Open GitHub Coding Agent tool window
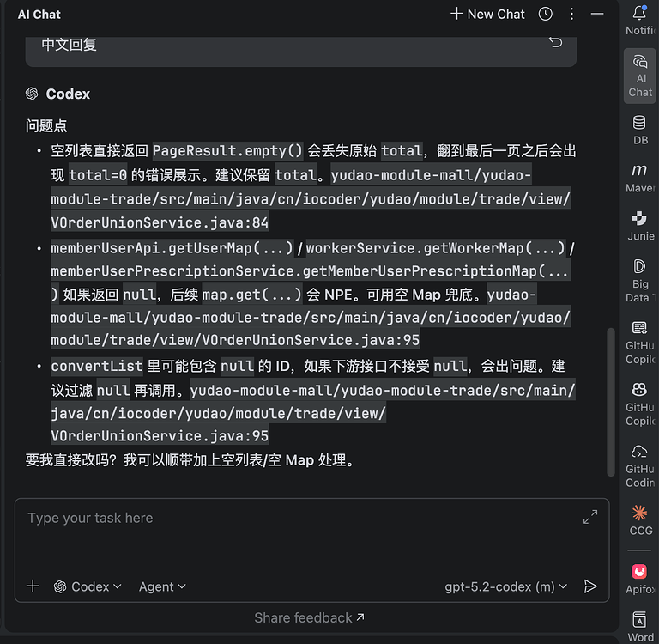The height and width of the screenshot is (644, 659). (639, 466)
